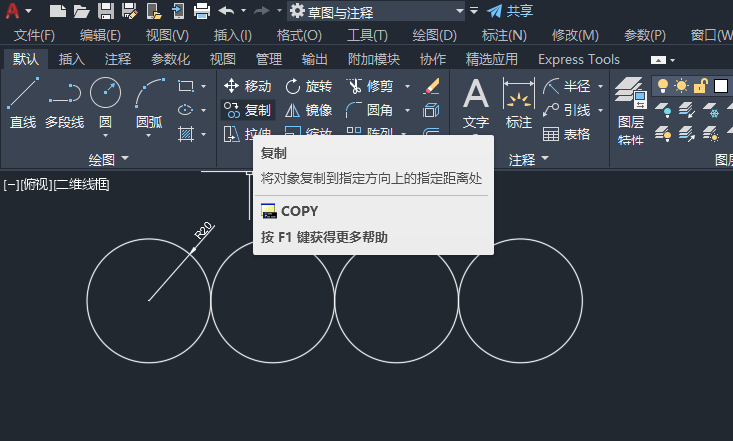Toggle the layer on/off lightbulb icon
The image size is (733, 441).
coord(662,86)
